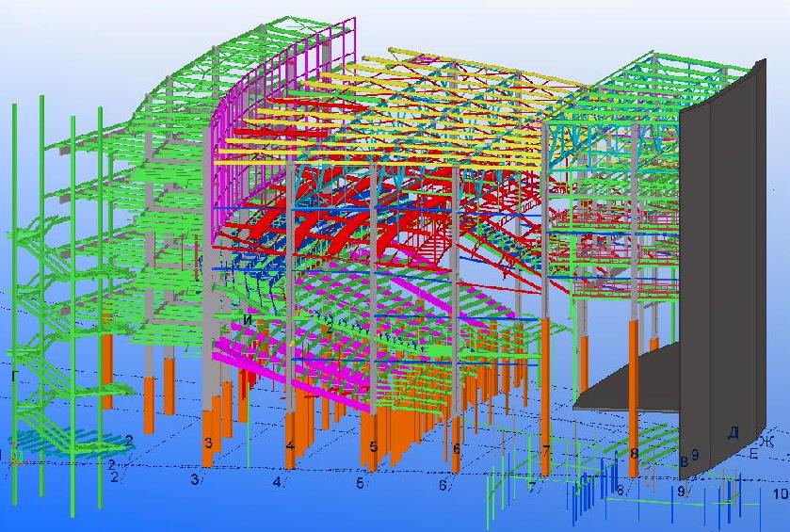Select the grid axis label Г on left

pyautogui.click(x=14, y=377)
